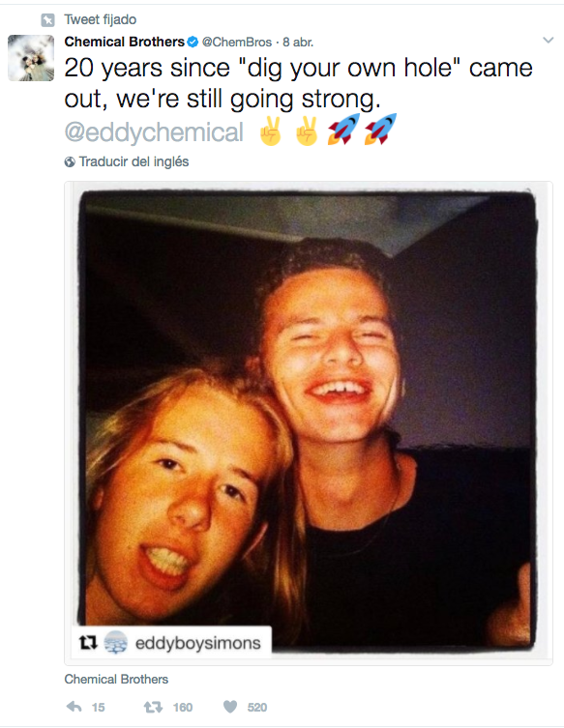Screen dimensions: 564x728
Task: Click the globe icon beside Traducir
Action: pos(70,161)
